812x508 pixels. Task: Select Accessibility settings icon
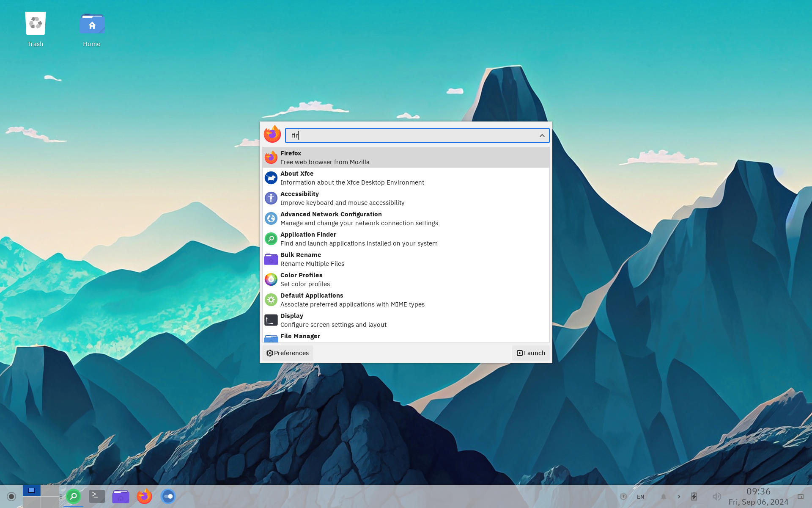point(271,198)
